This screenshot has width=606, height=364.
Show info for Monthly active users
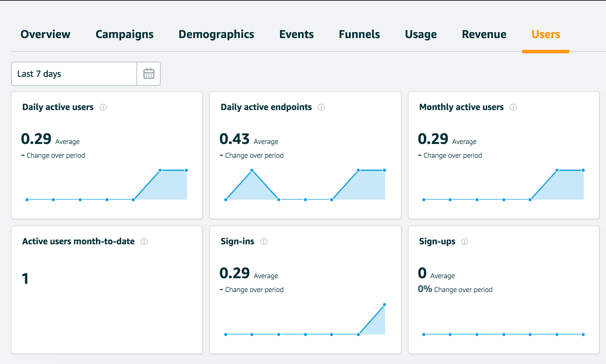[x=513, y=107]
